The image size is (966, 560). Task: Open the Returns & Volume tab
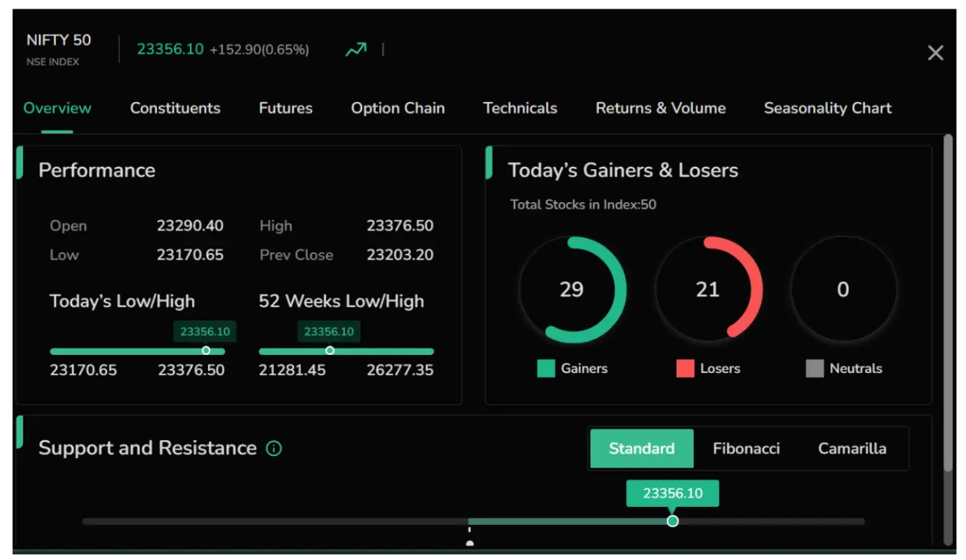click(x=660, y=108)
